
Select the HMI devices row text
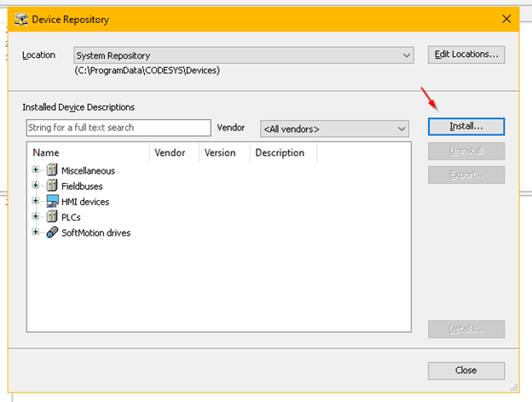[x=85, y=202]
